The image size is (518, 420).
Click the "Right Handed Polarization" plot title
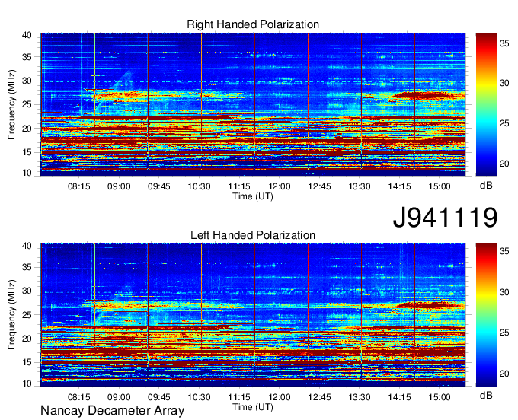click(253, 24)
